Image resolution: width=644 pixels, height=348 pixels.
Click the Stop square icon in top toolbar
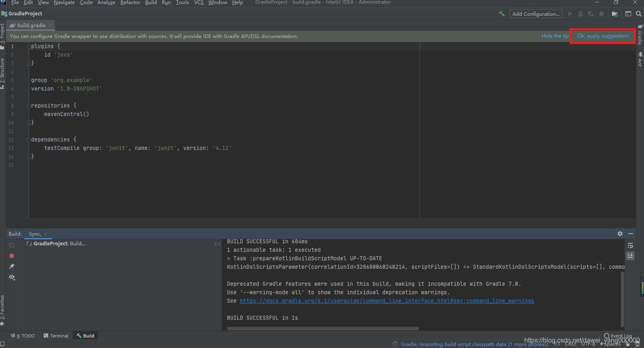[602, 14]
